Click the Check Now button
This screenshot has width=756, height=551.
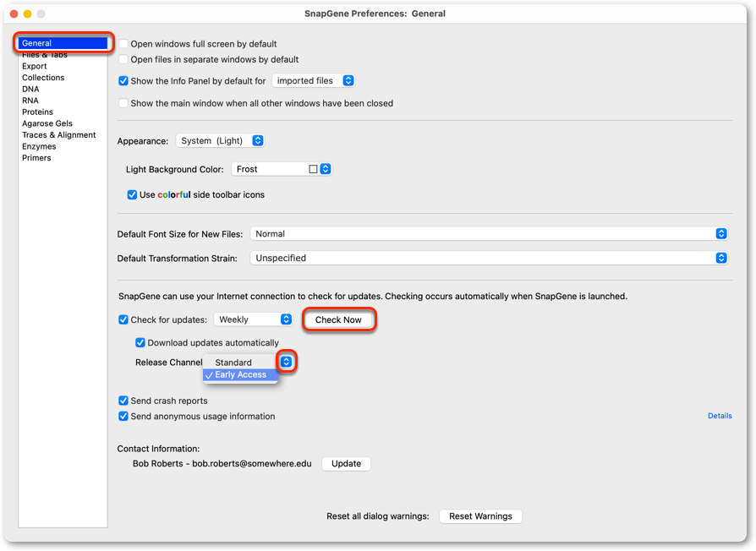338,319
